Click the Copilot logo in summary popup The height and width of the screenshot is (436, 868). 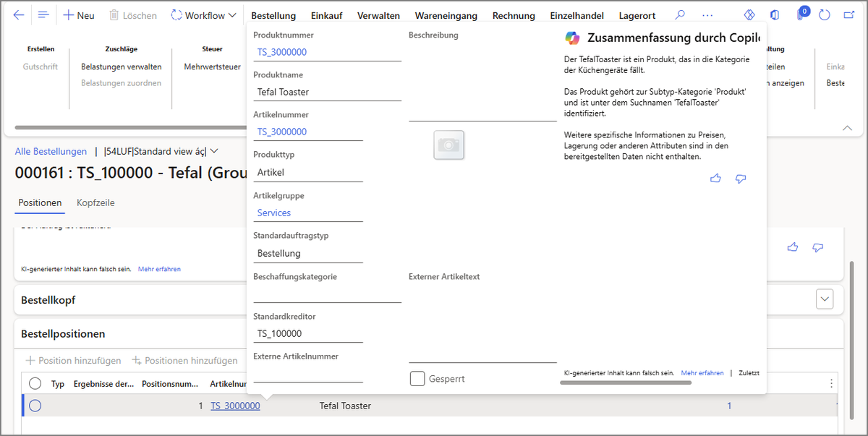click(572, 38)
